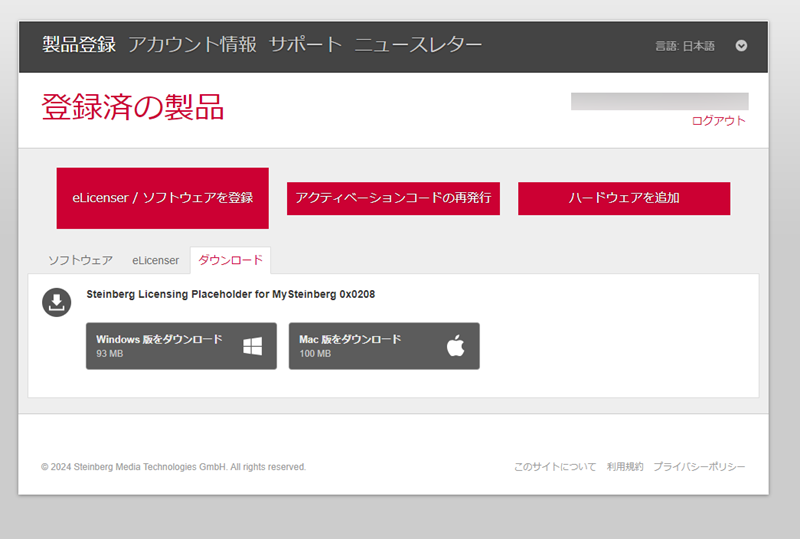This screenshot has height=539, width=800.
Task: Click the 登録済の製品 page heading
Action: tap(133, 107)
